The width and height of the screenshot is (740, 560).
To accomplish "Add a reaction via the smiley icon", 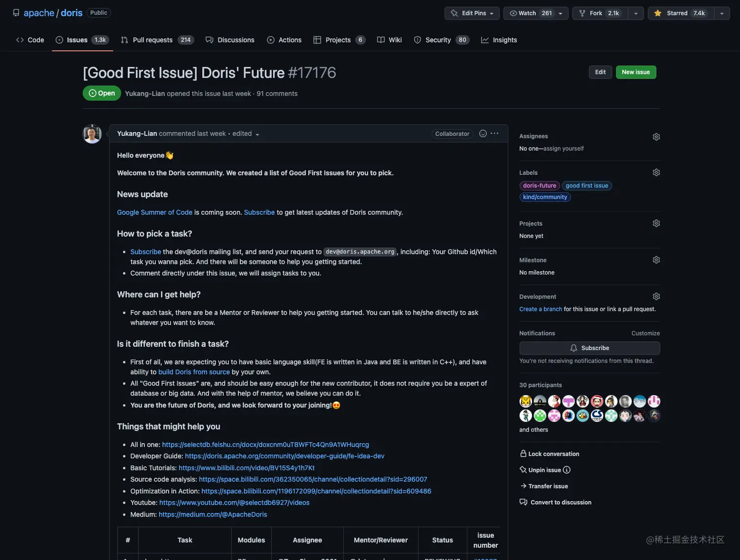I will 483,134.
